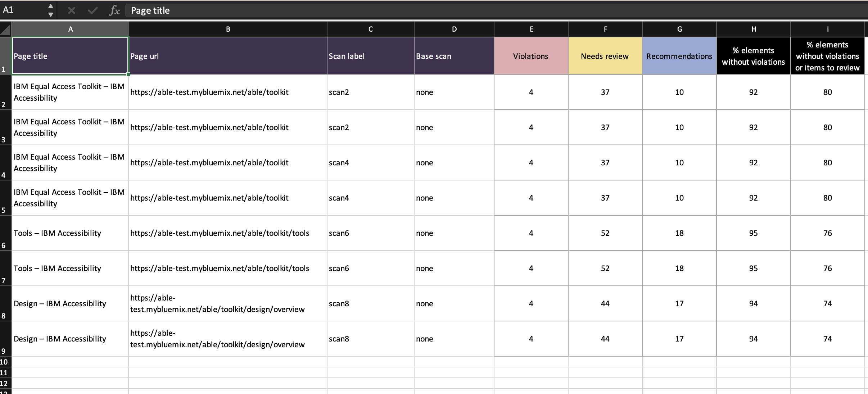Select the cell showing 92 in row 2
Screen dimensions: 868x394
[753, 92]
